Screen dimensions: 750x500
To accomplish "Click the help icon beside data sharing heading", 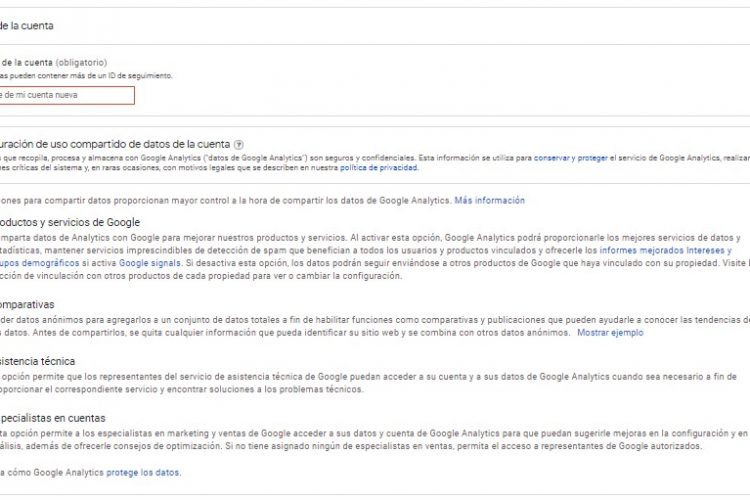I will (238, 144).
